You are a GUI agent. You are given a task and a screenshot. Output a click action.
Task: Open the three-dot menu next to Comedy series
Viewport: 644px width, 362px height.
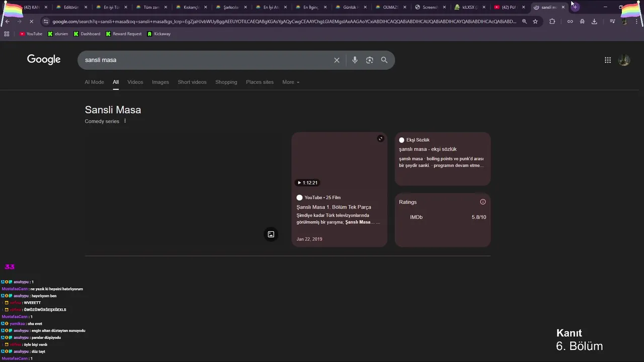(x=125, y=121)
